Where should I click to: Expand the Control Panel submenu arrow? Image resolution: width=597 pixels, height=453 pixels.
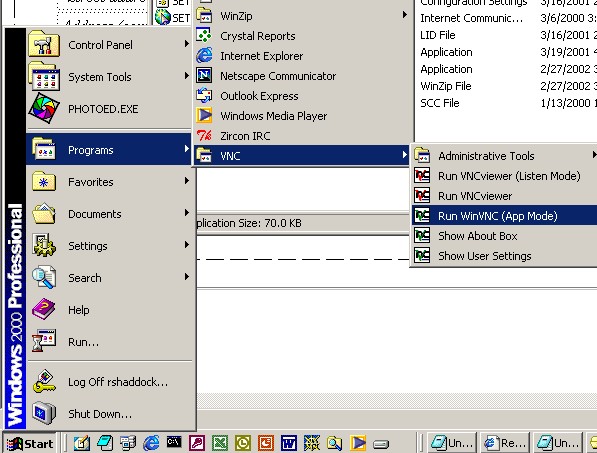[187, 44]
